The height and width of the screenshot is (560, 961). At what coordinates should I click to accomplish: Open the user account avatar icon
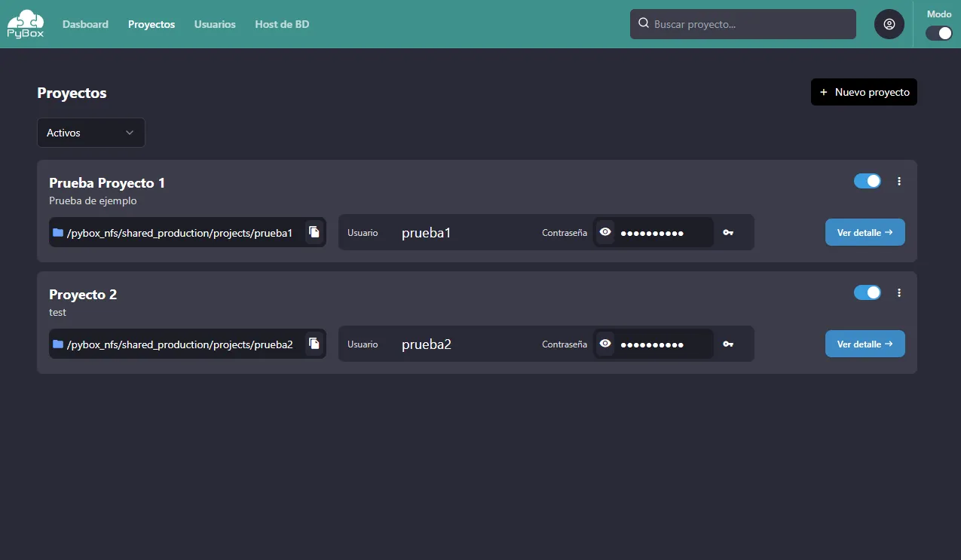[889, 24]
